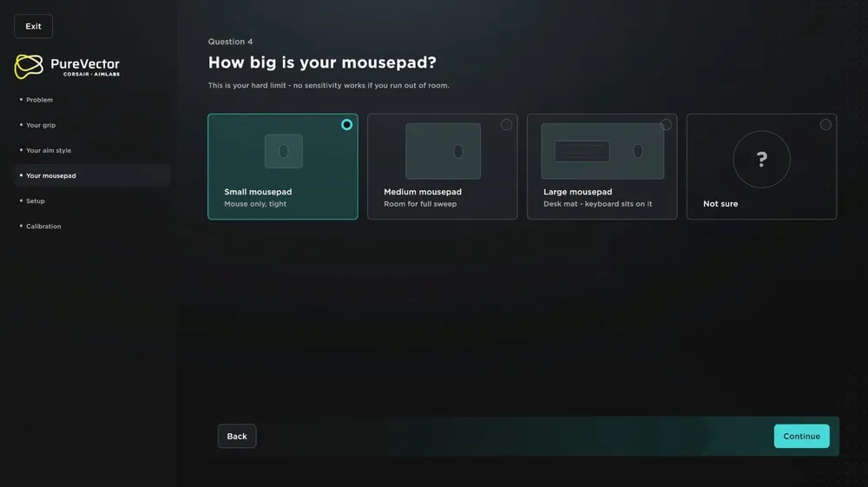
Task: Click the 'Large mousepad' card title
Action: coord(577,192)
